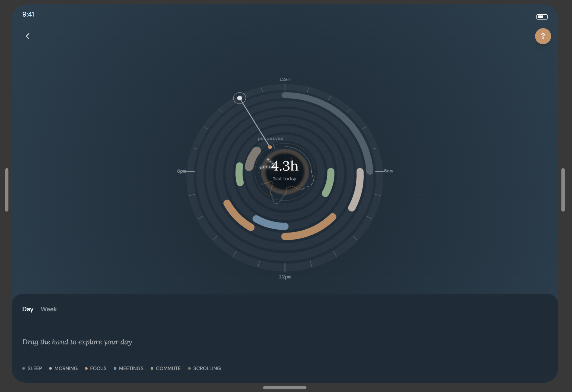
Task: Click the left green commute arc
Action: point(239,174)
